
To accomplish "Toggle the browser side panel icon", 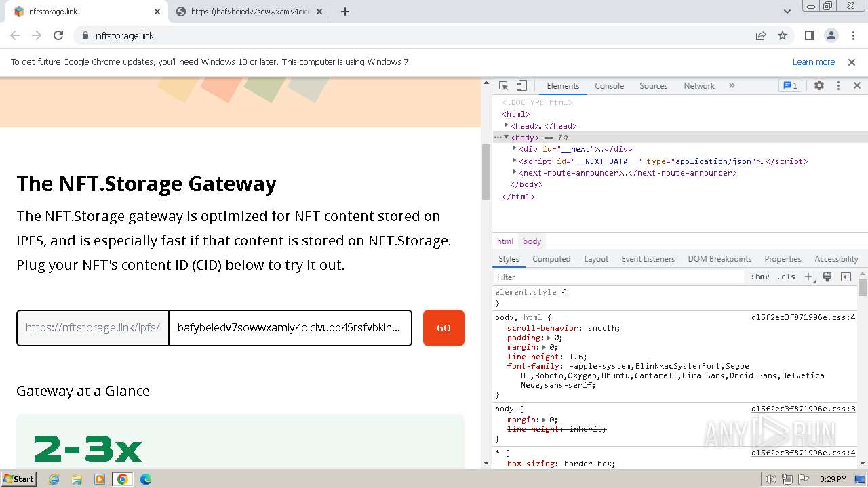I will coord(809,36).
